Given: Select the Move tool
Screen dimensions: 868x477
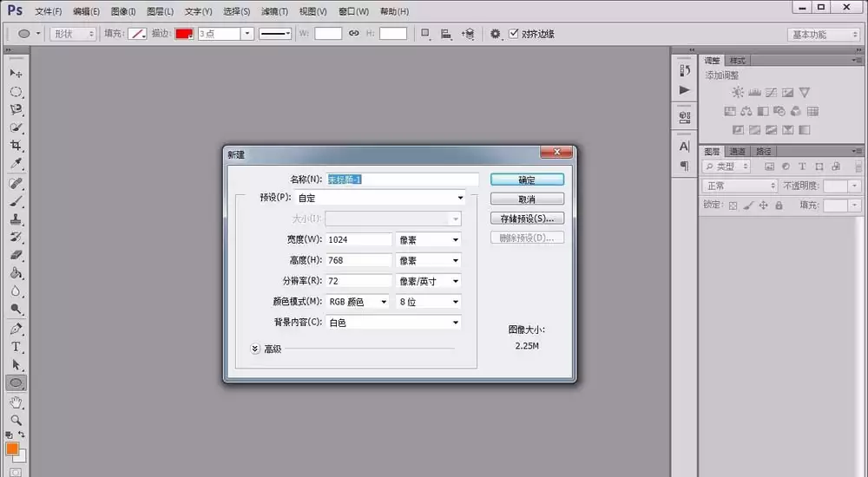Looking at the screenshot, I should tap(16, 73).
